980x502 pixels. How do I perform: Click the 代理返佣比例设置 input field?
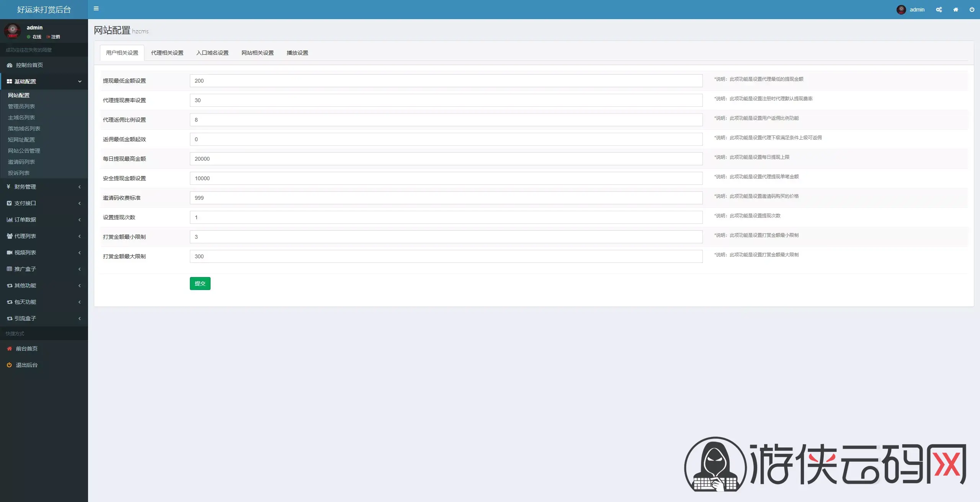point(446,120)
